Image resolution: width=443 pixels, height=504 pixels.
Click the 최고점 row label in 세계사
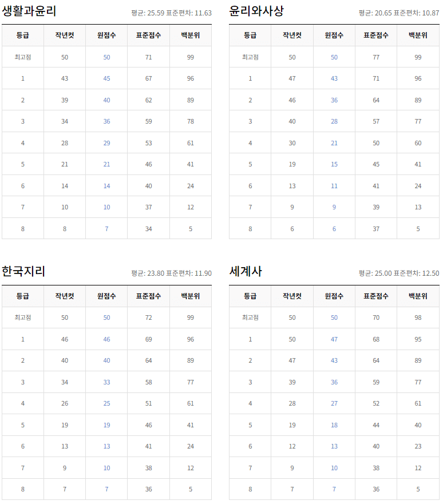click(x=250, y=318)
